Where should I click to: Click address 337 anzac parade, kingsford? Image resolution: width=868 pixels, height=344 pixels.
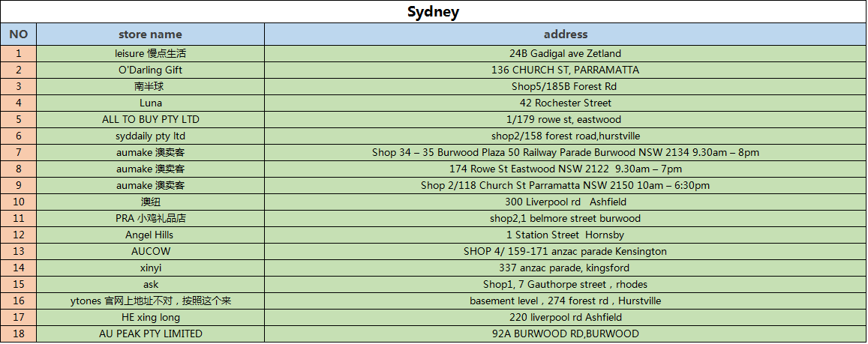pos(565,268)
